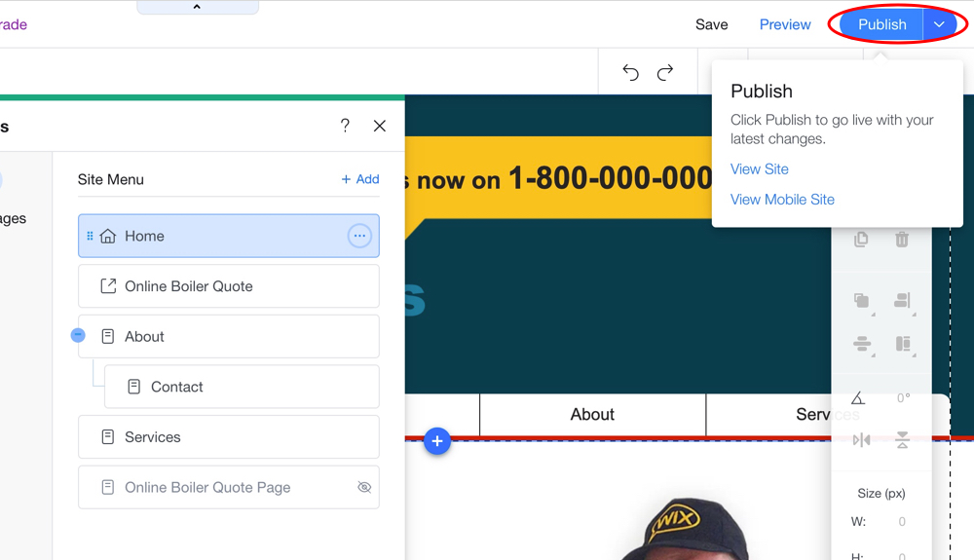The image size is (974, 560).
Task: Click the Flip horizontal icon
Action: coord(862,440)
